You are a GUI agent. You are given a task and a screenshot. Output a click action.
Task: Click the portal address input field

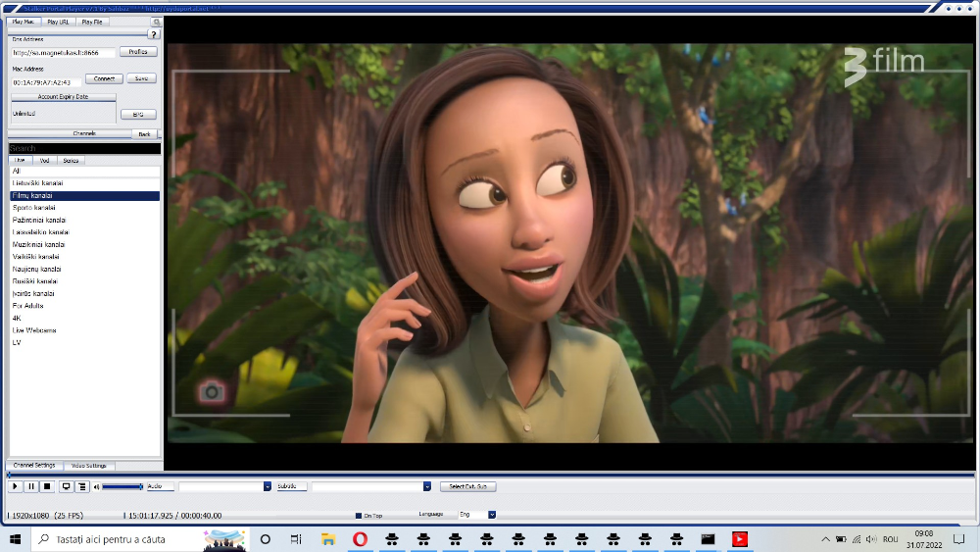point(63,53)
